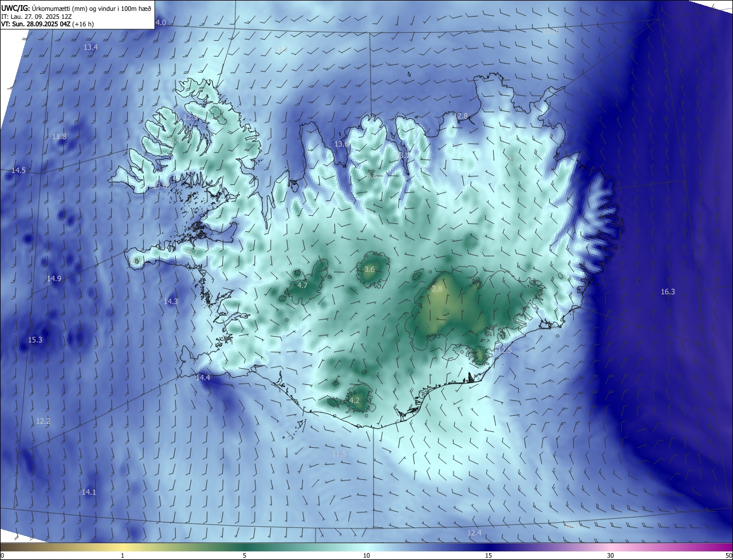Click the 11.5 value label
This screenshot has width=733, height=560.
(x=339, y=454)
